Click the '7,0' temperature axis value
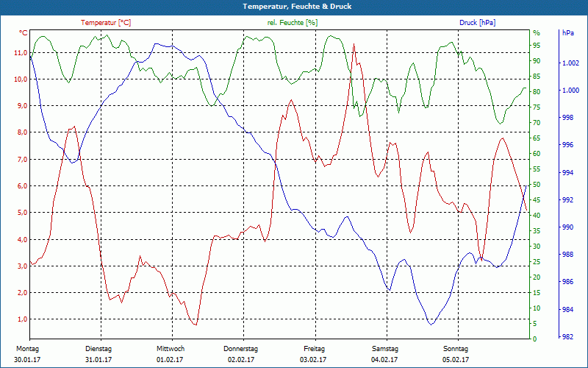 [22, 160]
